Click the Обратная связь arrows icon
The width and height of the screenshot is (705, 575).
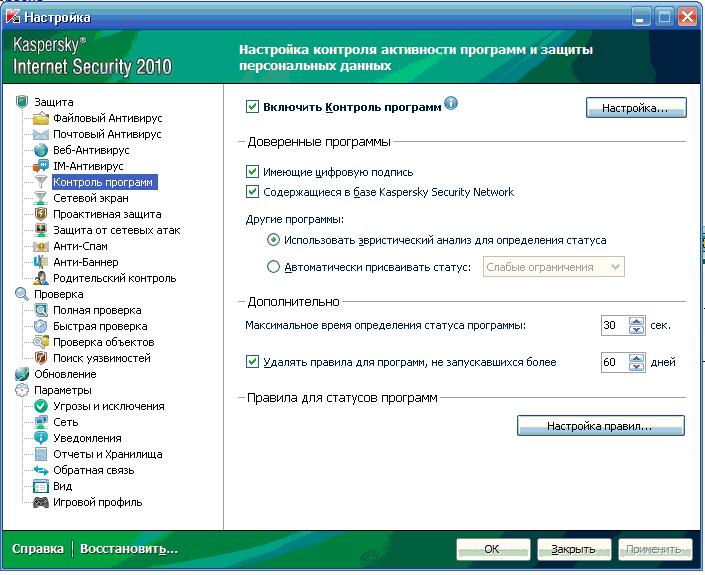coord(40,470)
